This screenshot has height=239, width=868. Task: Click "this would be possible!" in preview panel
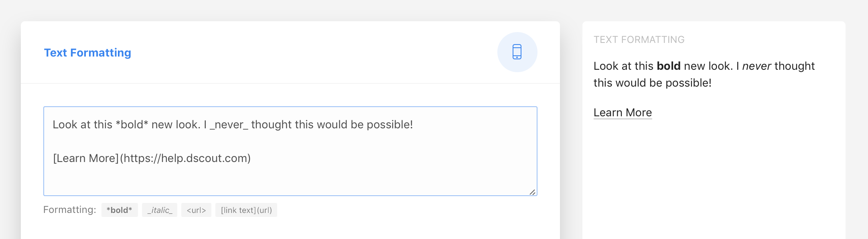(652, 83)
